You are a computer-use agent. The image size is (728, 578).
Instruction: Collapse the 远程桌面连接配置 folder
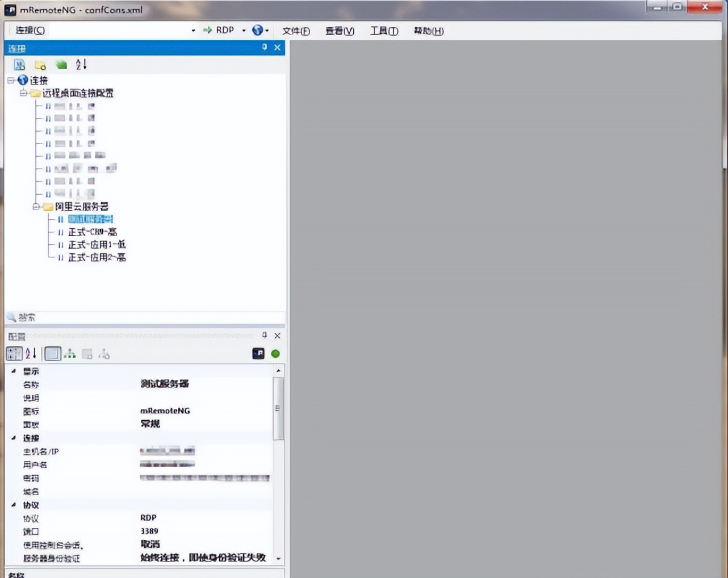click(x=23, y=93)
